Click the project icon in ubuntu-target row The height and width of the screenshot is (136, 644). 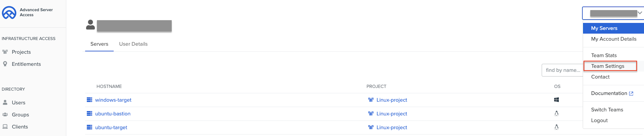pyautogui.click(x=371, y=127)
